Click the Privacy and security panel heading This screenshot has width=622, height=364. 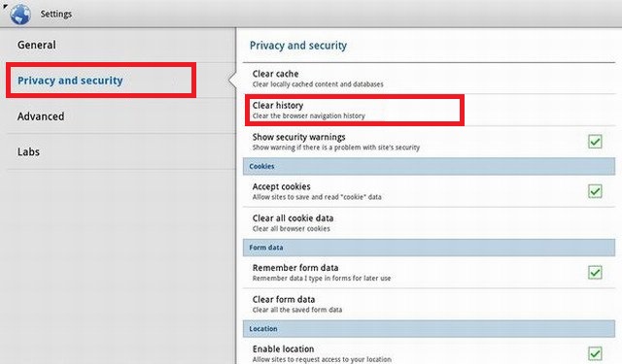[x=298, y=46]
